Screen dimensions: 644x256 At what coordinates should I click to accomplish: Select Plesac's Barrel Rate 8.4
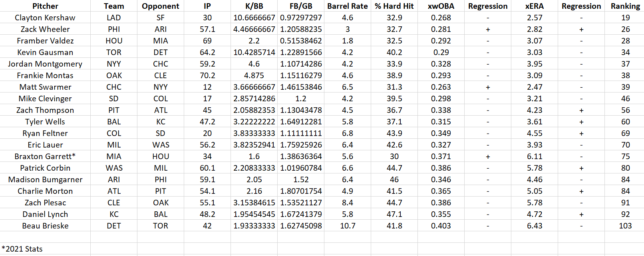point(348,203)
